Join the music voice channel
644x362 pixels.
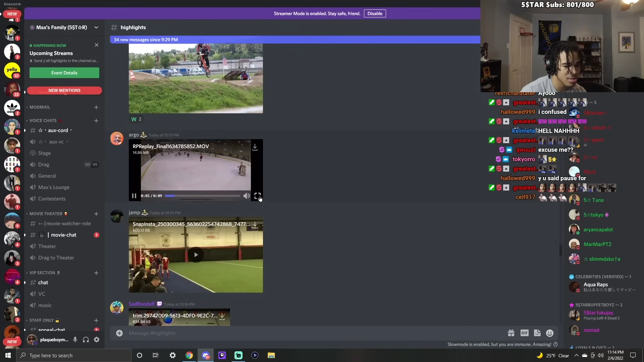(64, 305)
